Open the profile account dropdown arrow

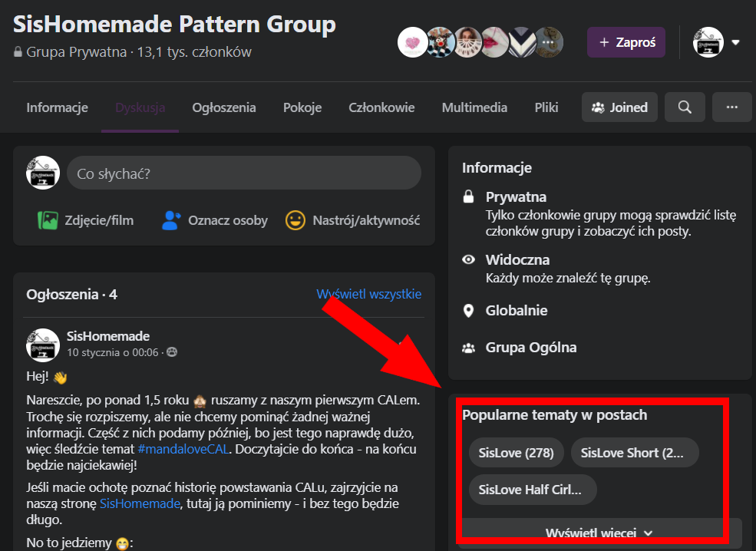coord(735,42)
